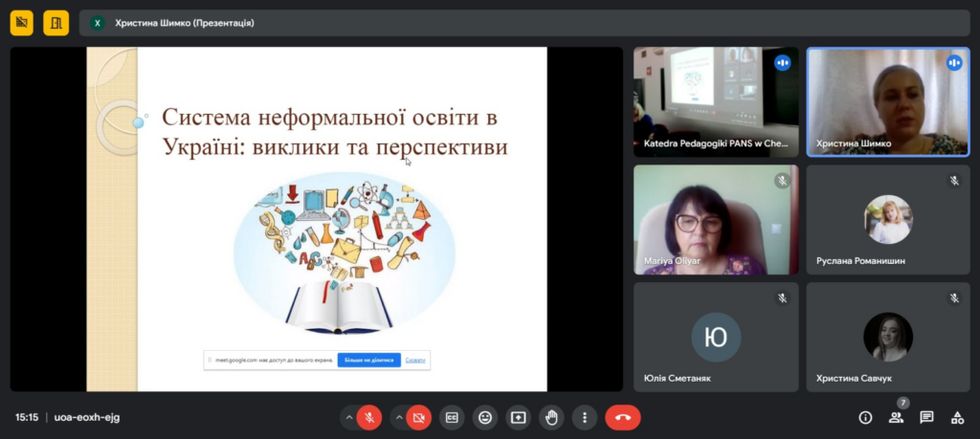Select the Христина Шимко (Презентація) tab

(184, 22)
